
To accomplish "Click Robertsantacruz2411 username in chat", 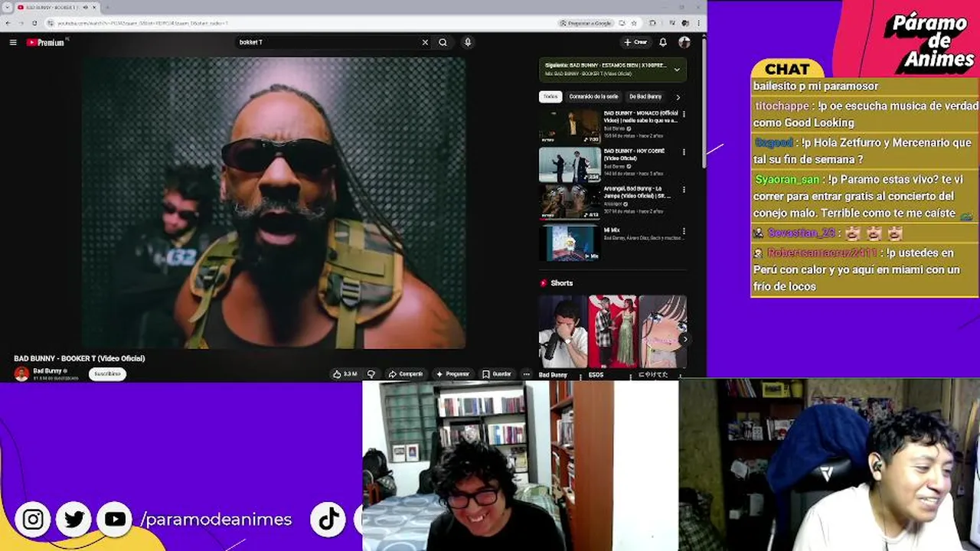I will [x=822, y=253].
